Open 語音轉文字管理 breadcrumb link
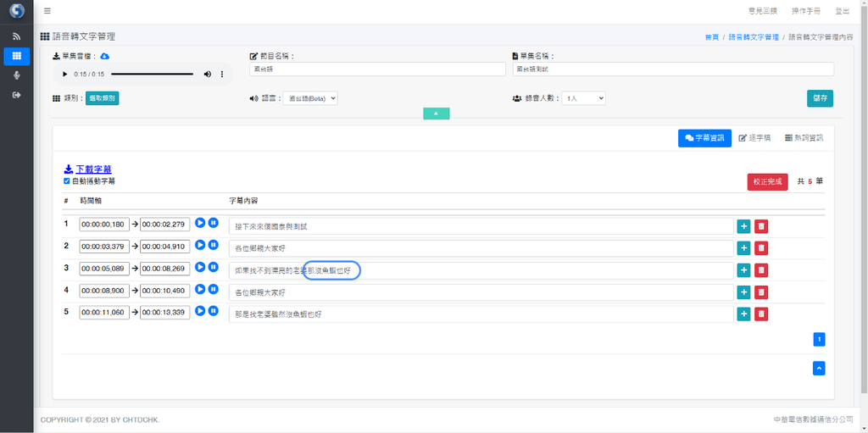The height and width of the screenshot is (433, 868). (x=754, y=37)
